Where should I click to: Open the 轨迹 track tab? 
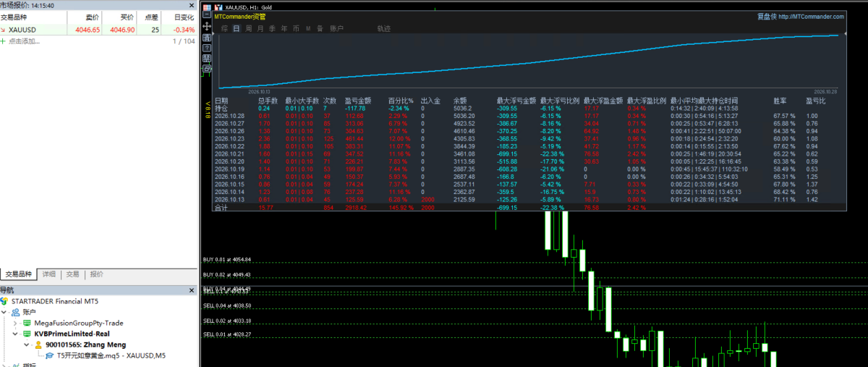tap(384, 29)
